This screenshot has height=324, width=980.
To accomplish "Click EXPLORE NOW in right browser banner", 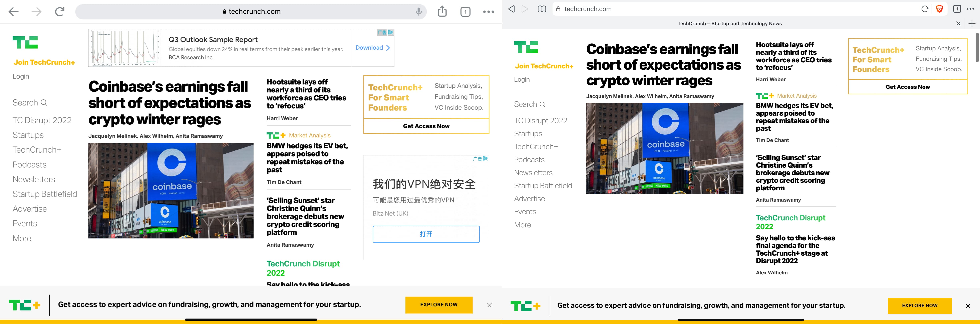I will tap(920, 306).
